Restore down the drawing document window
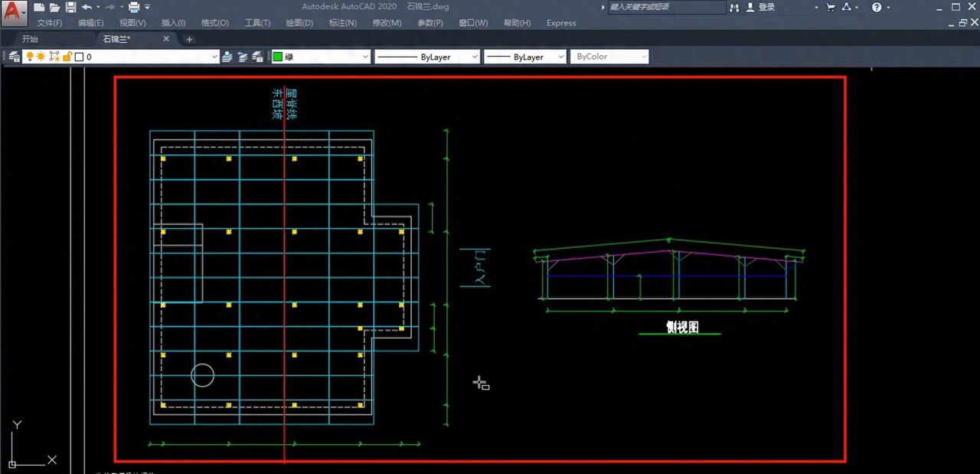980x474 pixels. pyautogui.click(x=962, y=23)
